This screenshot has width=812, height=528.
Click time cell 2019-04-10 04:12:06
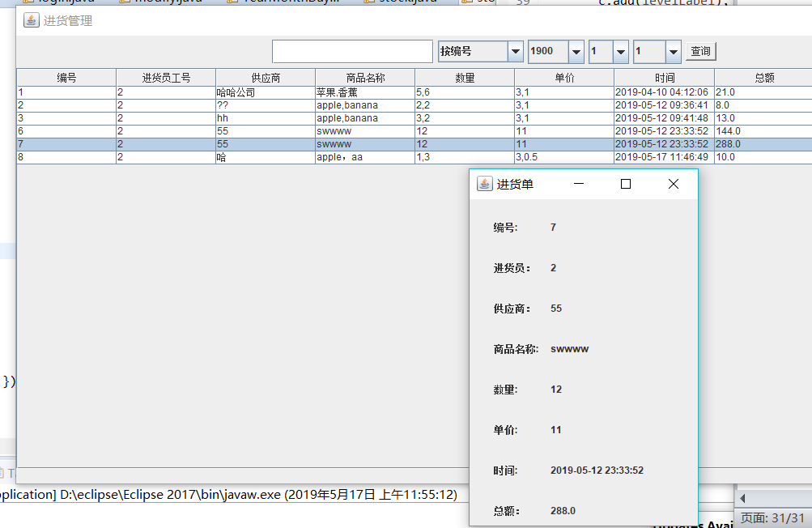pos(665,92)
